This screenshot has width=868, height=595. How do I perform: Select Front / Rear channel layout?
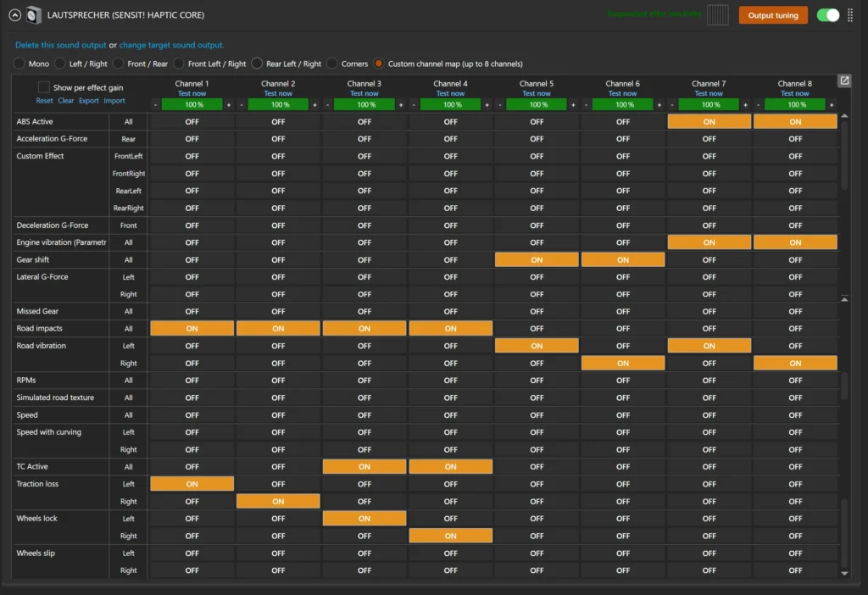click(x=118, y=64)
